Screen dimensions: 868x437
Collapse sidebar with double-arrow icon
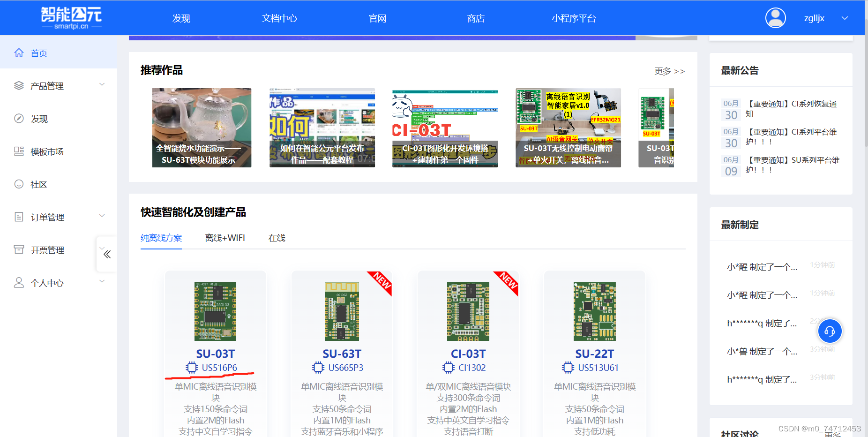tap(107, 255)
